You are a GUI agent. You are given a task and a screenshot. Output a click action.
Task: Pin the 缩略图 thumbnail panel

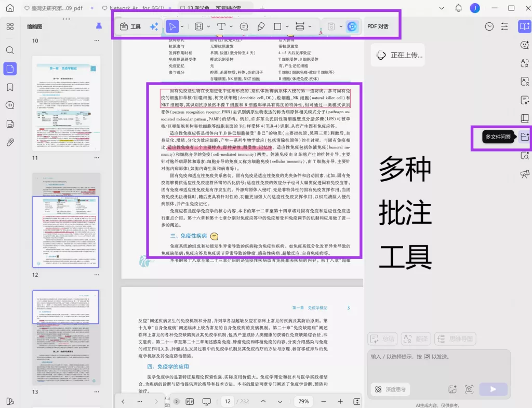coord(99,26)
